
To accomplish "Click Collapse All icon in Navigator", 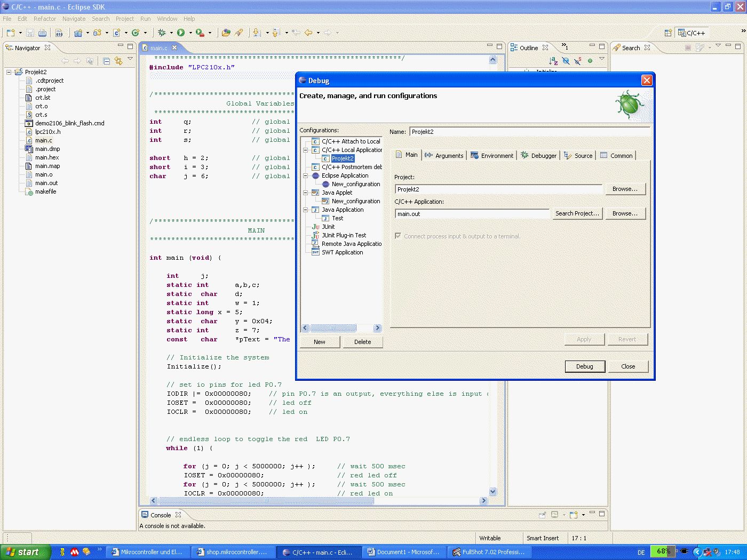I will (x=107, y=61).
